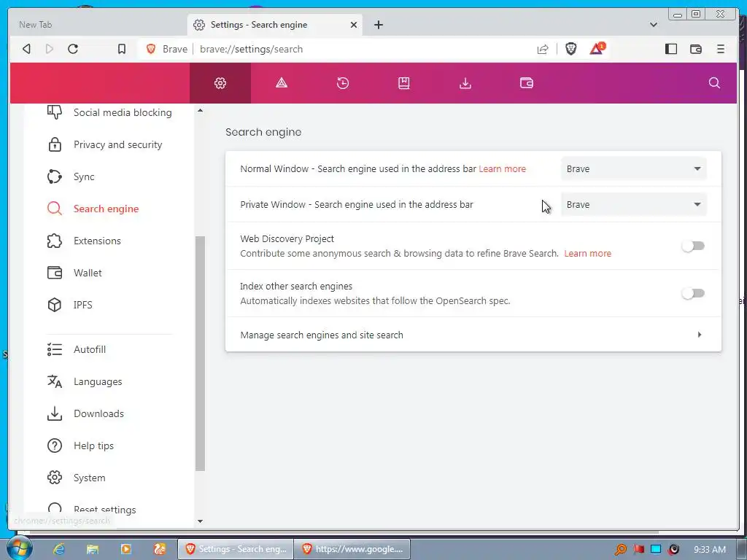Bookmark this page using the bookmark icon
This screenshot has width=747, height=560.
click(122, 49)
